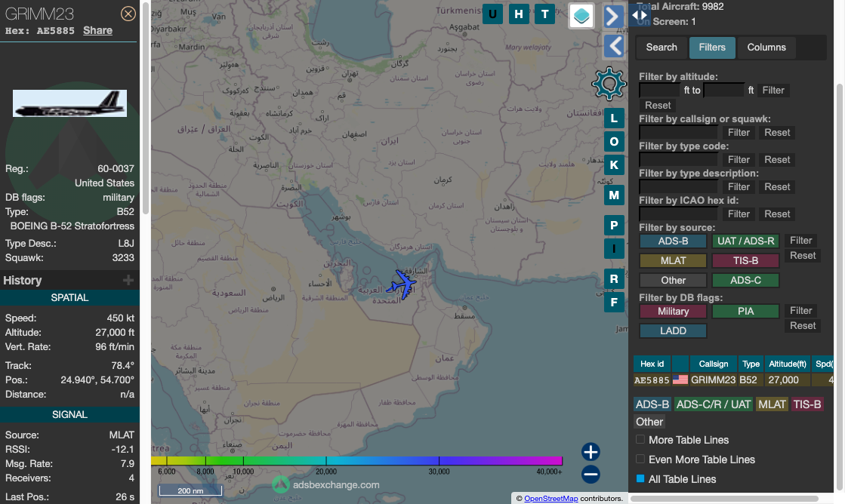845x504 pixels.
Task: Select the blue aircraft icon on the map
Action: 402,284
